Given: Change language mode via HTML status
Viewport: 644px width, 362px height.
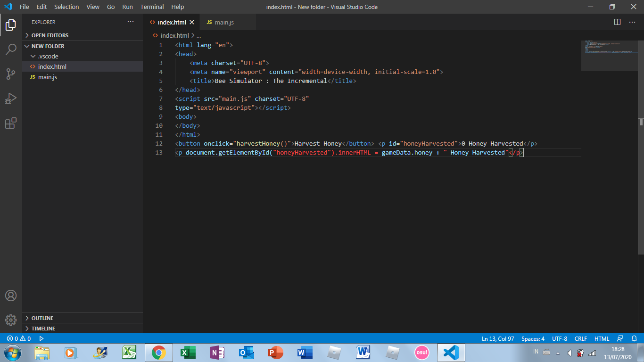Looking at the screenshot, I should tap(602, 338).
